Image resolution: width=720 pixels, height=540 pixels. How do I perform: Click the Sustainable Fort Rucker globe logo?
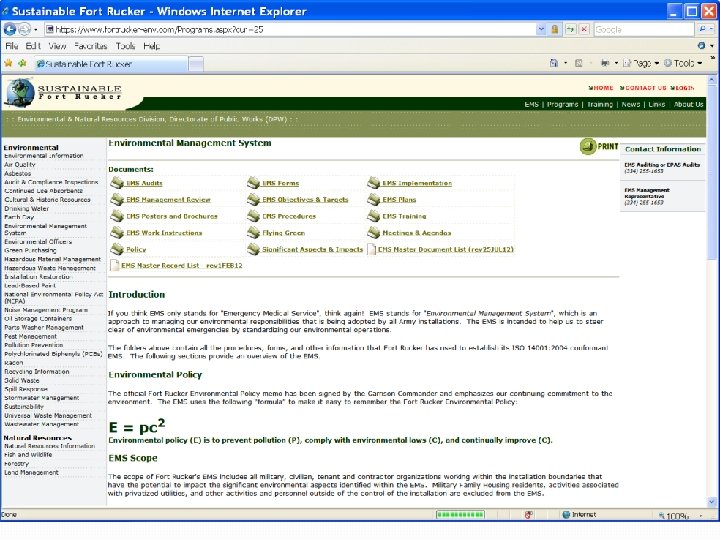(x=20, y=93)
